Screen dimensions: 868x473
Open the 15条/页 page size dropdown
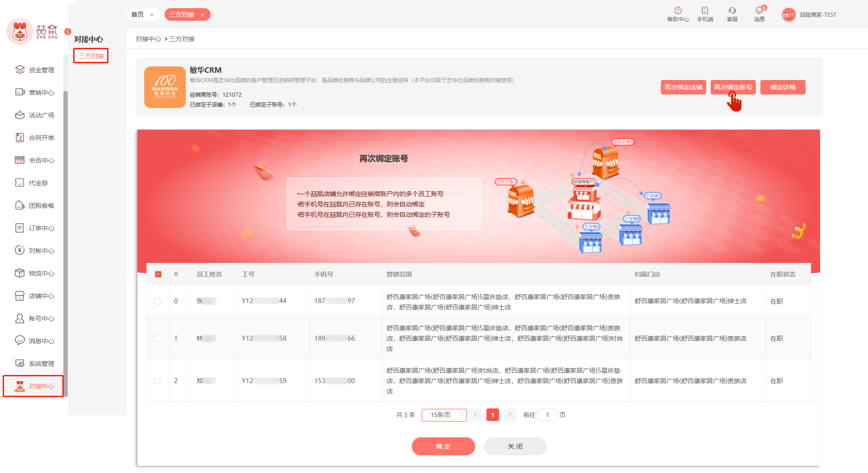coord(444,415)
